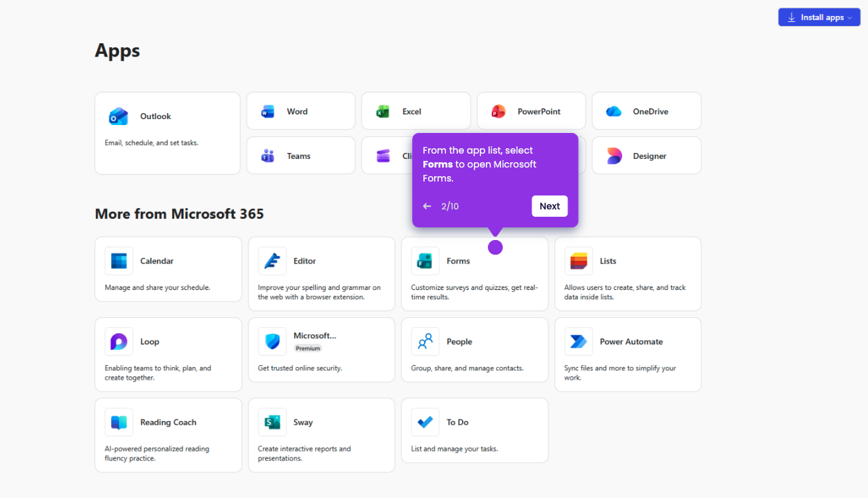Viewport: 868px width, 498px height.
Task: Click 'AI-powered personalized reading' description
Action: [x=157, y=453]
